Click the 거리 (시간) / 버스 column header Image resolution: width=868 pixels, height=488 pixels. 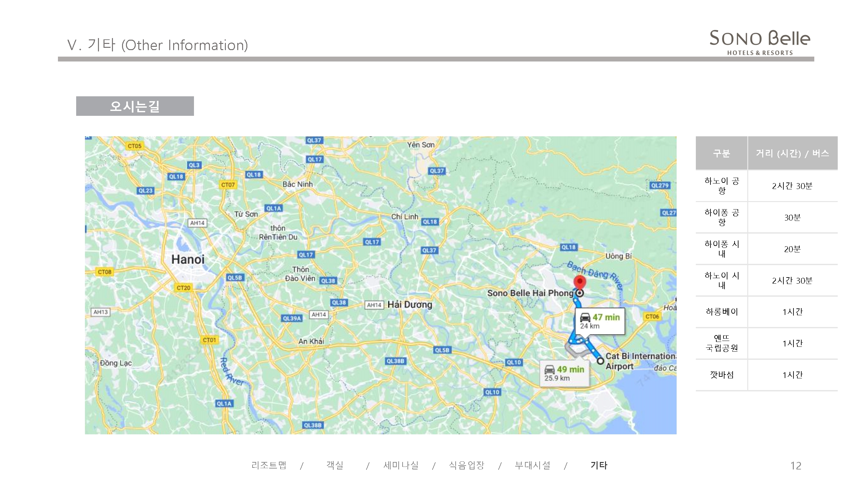pos(792,153)
